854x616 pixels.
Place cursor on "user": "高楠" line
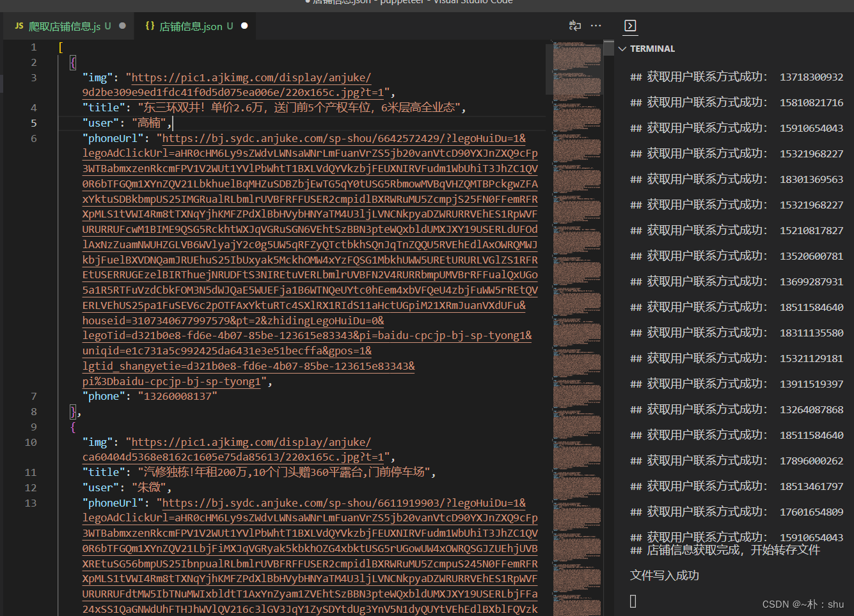tap(127, 123)
